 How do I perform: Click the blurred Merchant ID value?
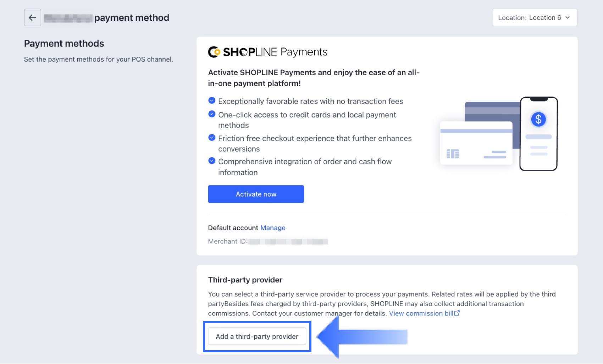[288, 242]
